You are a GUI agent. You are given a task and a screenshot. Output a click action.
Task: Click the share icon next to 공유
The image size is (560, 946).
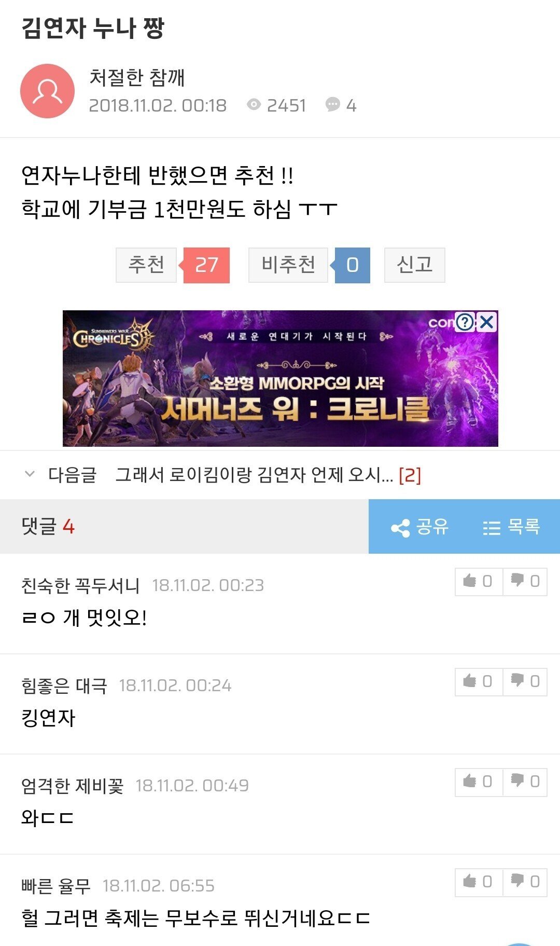click(400, 528)
